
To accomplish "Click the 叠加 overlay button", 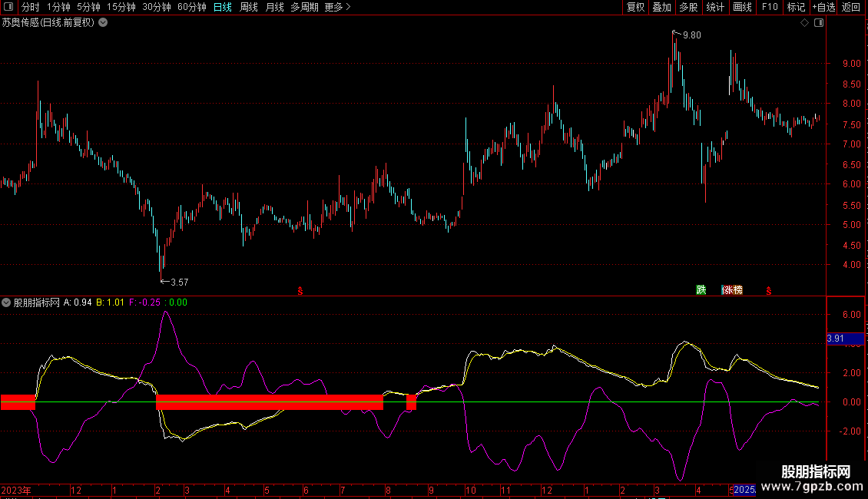I will [x=662, y=7].
